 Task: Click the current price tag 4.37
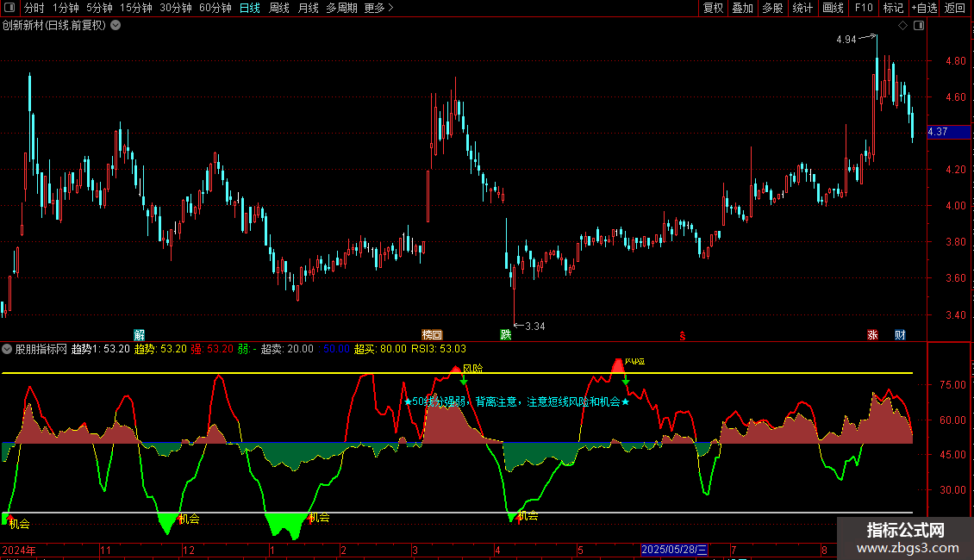(948, 132)
